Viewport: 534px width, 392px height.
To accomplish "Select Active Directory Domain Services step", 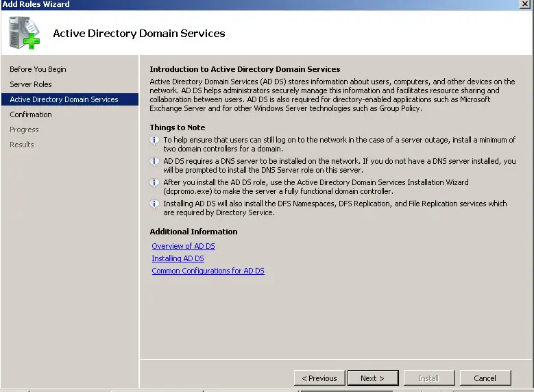I will tap(64, 99).
